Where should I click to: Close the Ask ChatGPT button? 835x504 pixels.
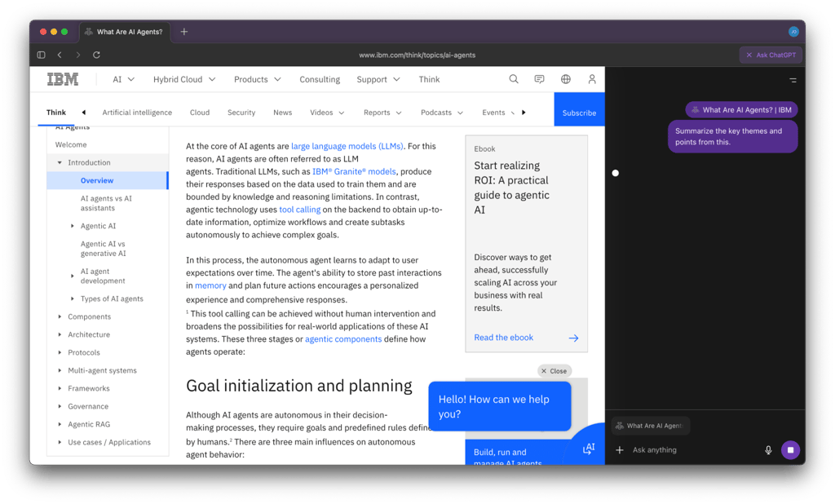(771, 55)
